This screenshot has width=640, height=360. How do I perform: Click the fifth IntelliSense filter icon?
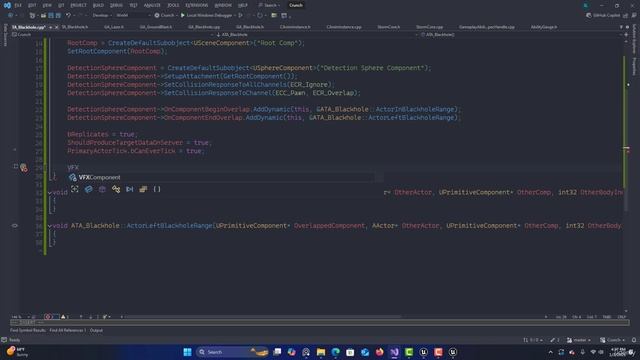click(129, 189)
